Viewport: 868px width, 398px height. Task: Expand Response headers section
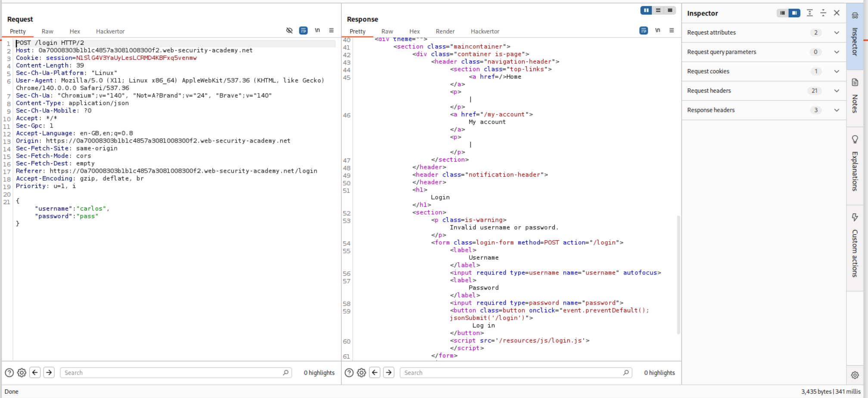tap(836, 110)
